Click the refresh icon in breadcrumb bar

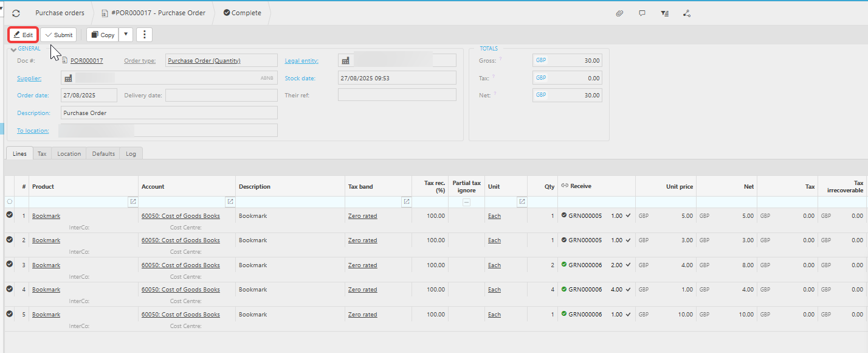pos(16,13)
